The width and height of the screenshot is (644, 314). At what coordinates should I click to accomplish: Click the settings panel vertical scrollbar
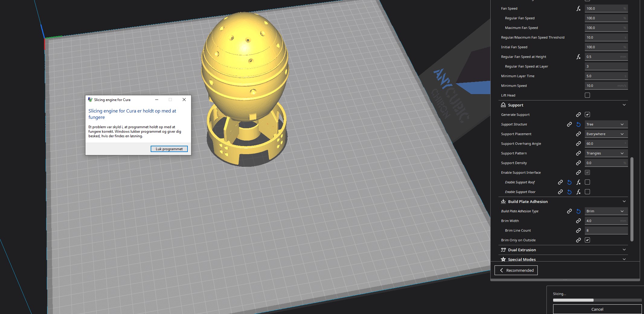632,199
